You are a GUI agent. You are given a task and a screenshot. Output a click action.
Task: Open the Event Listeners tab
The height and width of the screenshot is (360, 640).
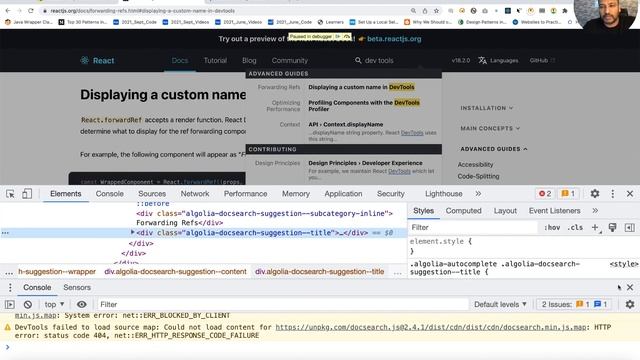[x=554, y=211]
